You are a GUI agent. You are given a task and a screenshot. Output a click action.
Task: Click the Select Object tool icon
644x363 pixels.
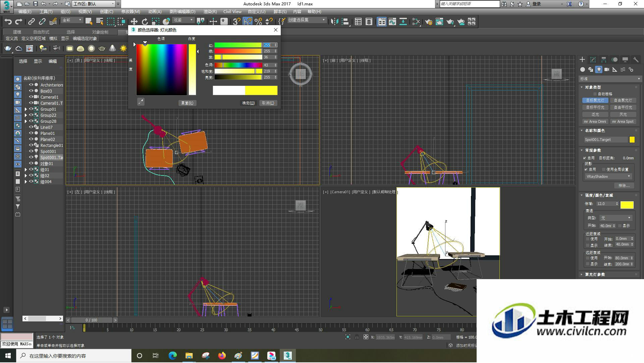89,22
